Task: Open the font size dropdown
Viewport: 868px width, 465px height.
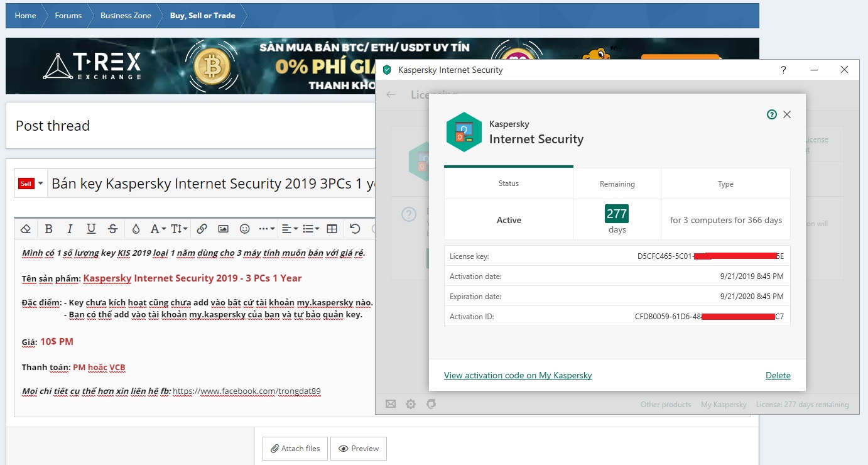Action: (x=179, y=229)
